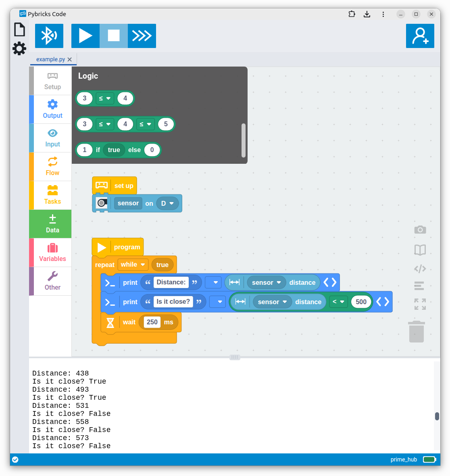This screenshot has height=476, width=450.
Task: Open the Input block category
Action: coord(52,138)
